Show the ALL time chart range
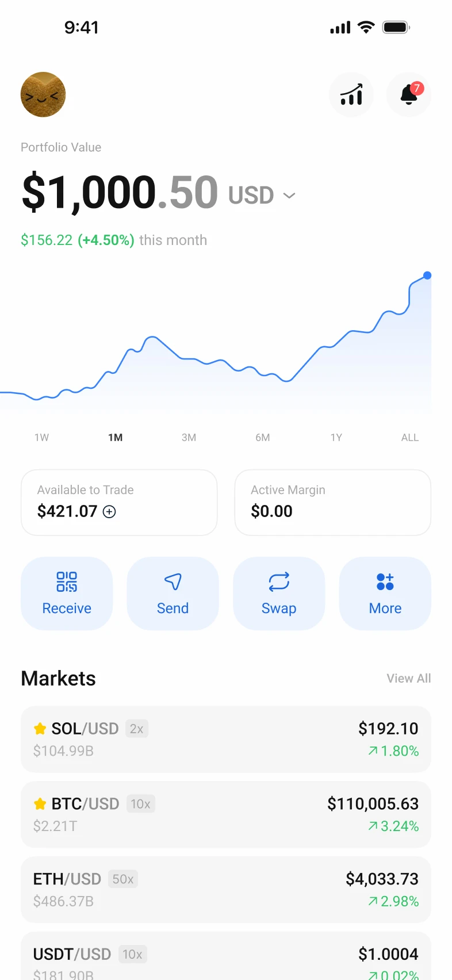The height and width of the screenshot is (980, 452). (x=410, y=438)
